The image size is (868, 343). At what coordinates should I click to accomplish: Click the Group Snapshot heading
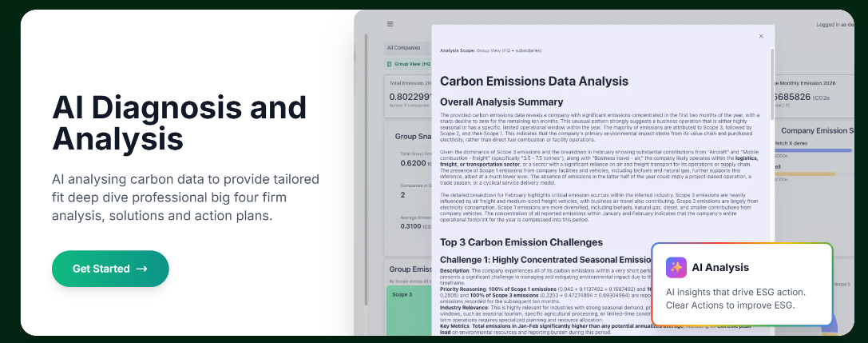pyautogui.click(x=413, y=136)
